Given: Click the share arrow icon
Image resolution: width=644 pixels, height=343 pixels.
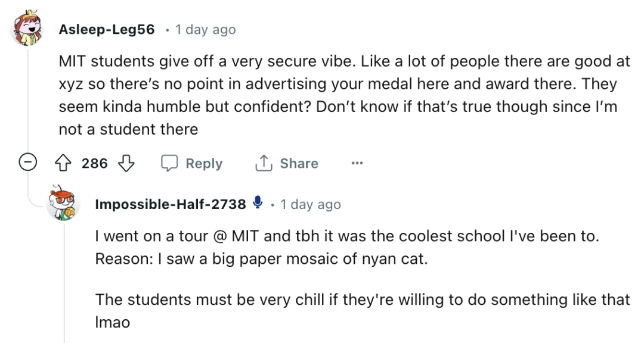Looking at the screenshot, I should (263, 163).
